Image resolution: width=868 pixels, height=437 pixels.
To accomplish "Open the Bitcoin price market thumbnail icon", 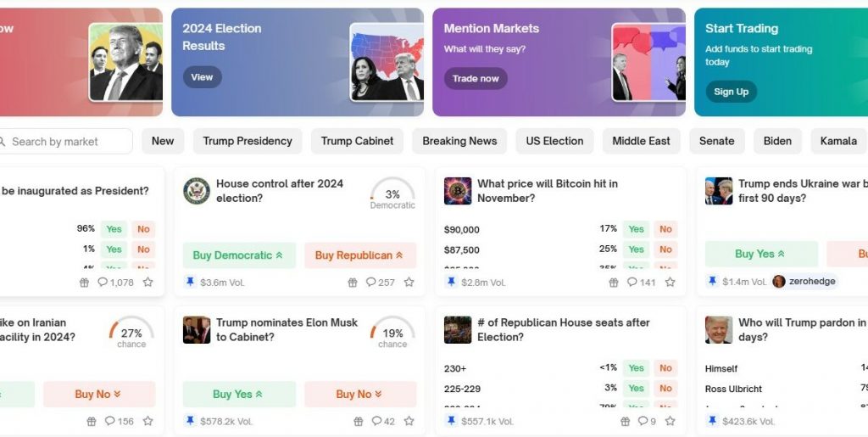I will (x=458, y=191).
